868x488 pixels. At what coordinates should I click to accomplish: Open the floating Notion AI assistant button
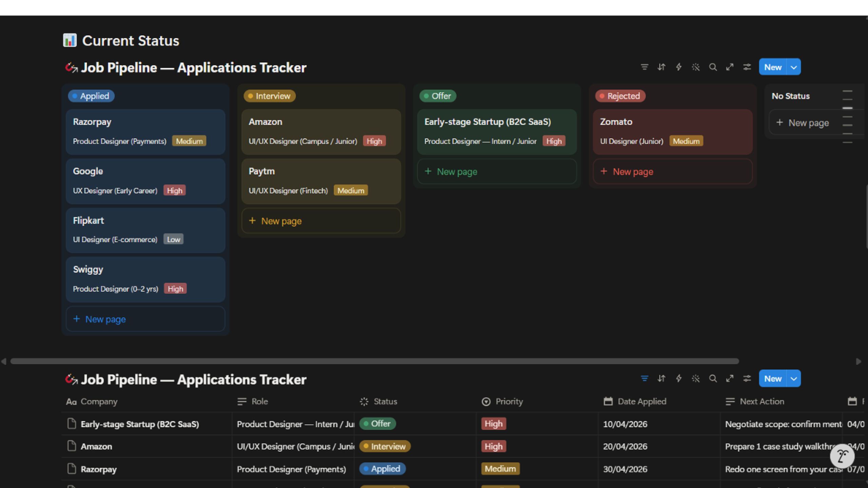coord(842,456)
